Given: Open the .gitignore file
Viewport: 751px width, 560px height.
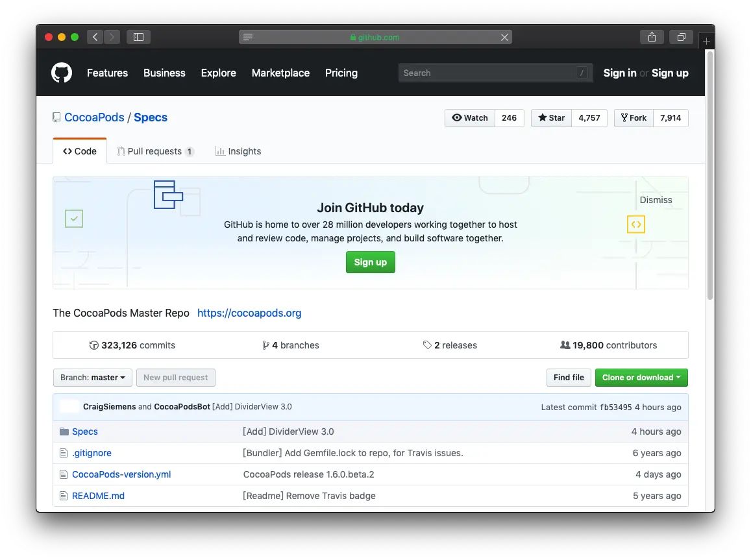Looking at the screenshot, I should 92,453.
